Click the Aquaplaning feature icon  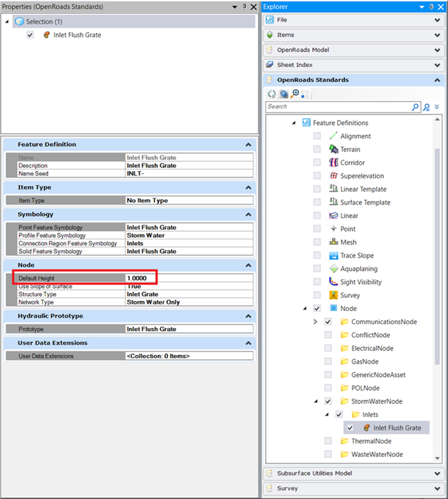pos(333,269)
